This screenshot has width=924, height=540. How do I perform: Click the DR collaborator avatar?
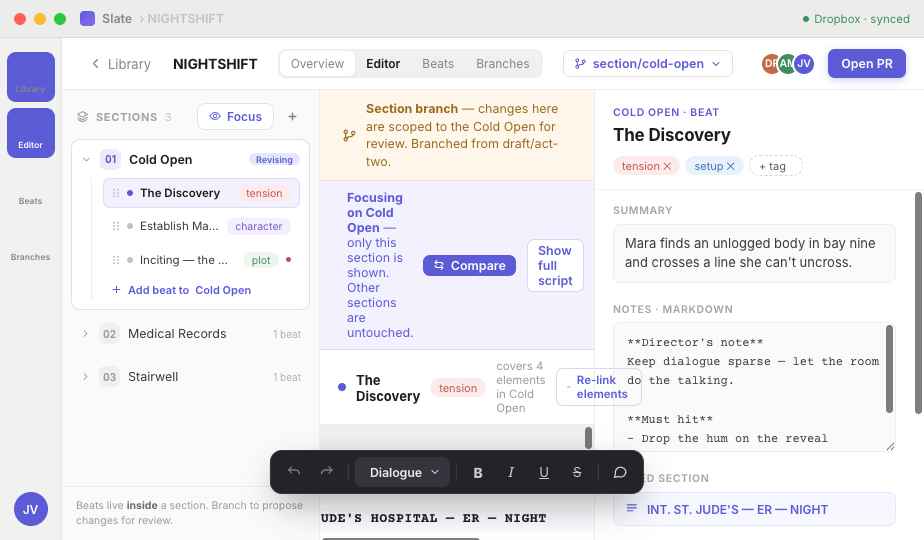click(x=770, y=64)
